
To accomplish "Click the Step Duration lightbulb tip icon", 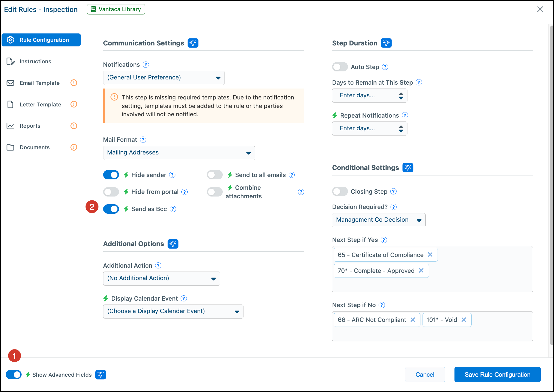I will 386,43.
